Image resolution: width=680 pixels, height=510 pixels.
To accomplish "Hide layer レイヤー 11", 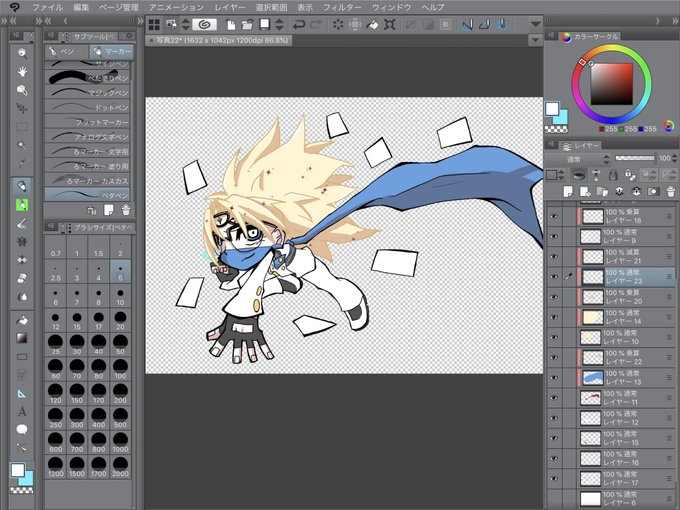I will (554, 398).
